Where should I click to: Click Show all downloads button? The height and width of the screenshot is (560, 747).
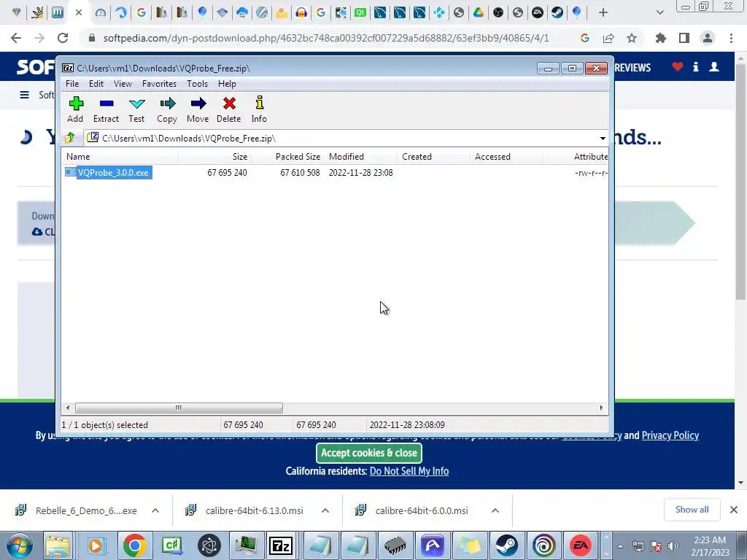[692, 510]
